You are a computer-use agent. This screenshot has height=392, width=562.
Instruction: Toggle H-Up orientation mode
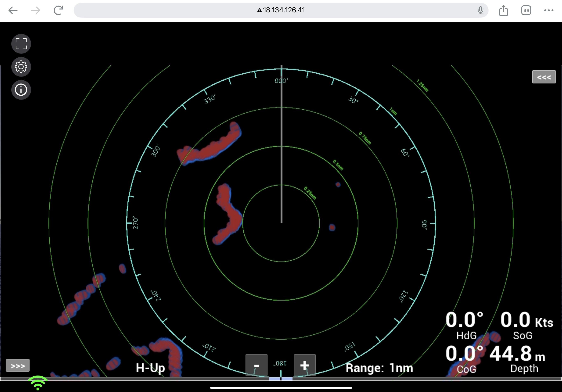(x=150, y=368)
